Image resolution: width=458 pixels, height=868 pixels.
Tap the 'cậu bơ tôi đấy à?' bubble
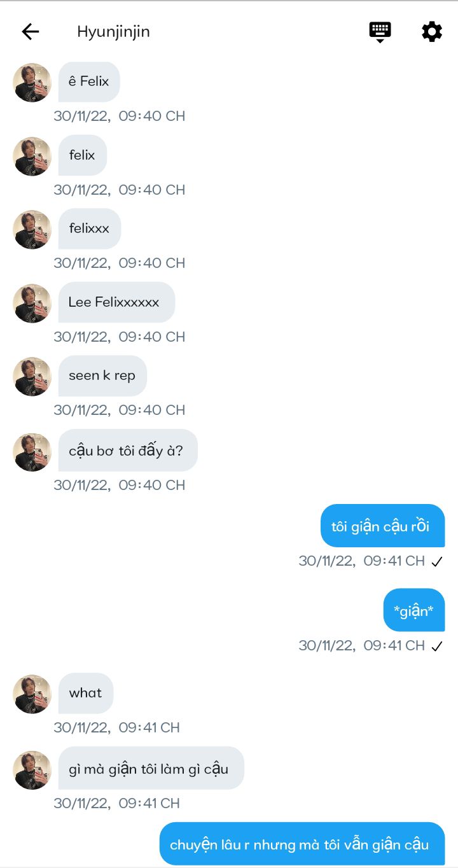[x=128, y=450]
